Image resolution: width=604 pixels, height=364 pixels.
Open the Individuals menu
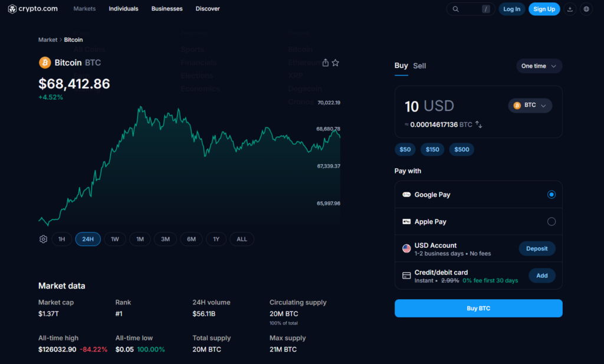pyautogui.click(x=123, y=8)
